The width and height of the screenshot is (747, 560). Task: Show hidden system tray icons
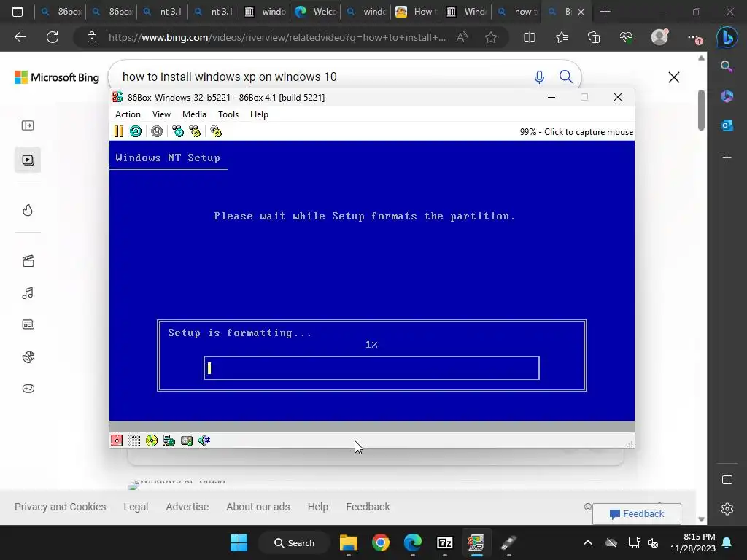[588, 542]
